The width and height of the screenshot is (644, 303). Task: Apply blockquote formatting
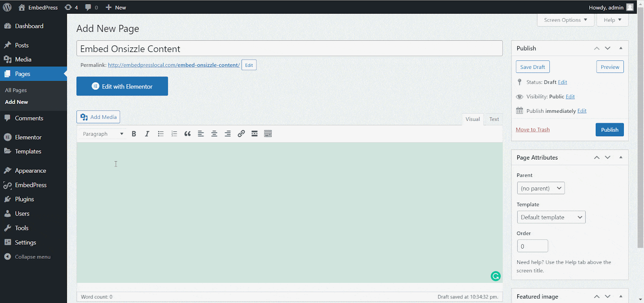coord(188,134)
